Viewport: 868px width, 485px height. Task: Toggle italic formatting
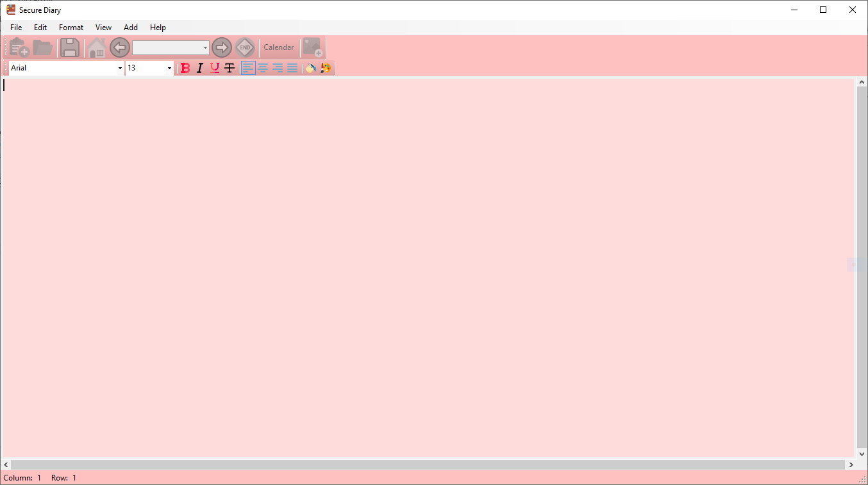pyautogui.click(x=199, y=68)
